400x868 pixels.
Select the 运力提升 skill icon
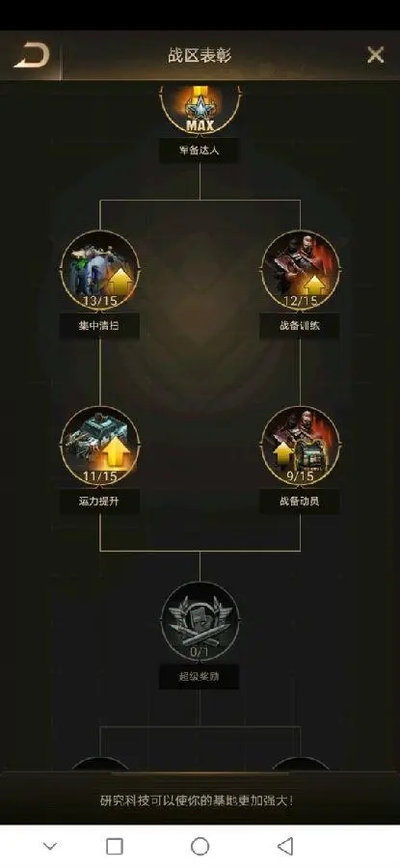[x=99, y=446]
